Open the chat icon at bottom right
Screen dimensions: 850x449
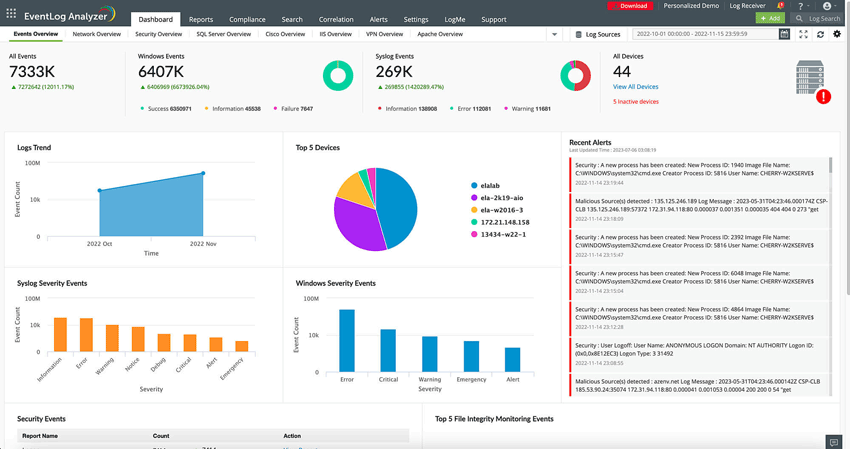coord(833,442)
